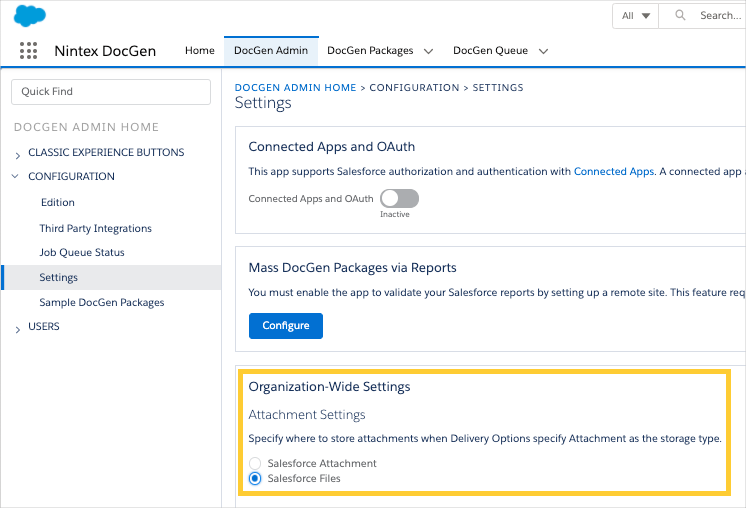Image resolution: width=746 pixels, height=508 pixels.
Task: Open Job Queue Status in sidebar
Action: pos(82,253)
